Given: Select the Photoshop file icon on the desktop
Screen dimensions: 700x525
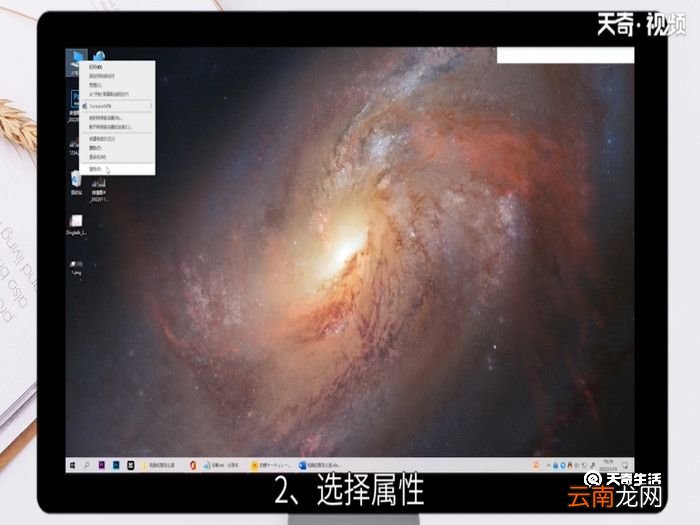Looking at the screenshot, I should pos(74,106).
